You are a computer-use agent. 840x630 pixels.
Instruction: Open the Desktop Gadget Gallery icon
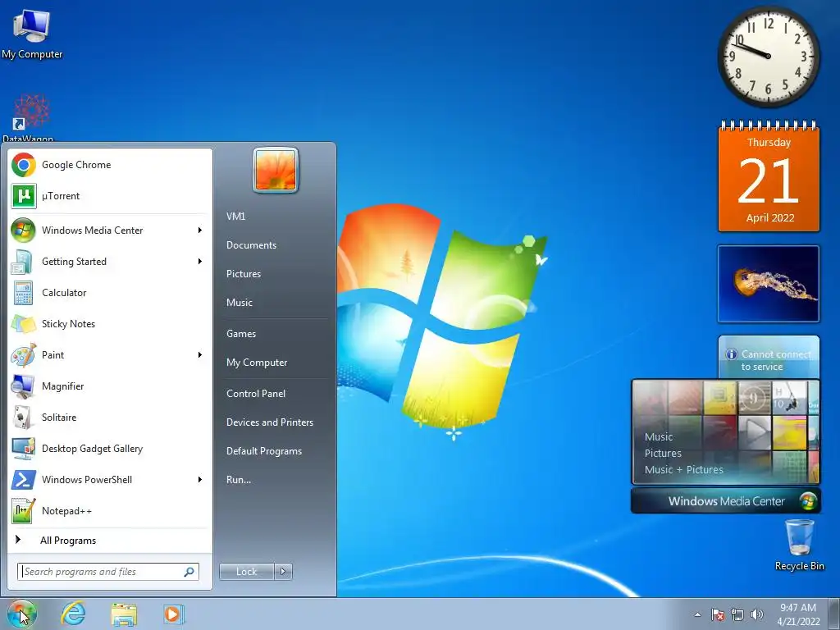[23, 449]
